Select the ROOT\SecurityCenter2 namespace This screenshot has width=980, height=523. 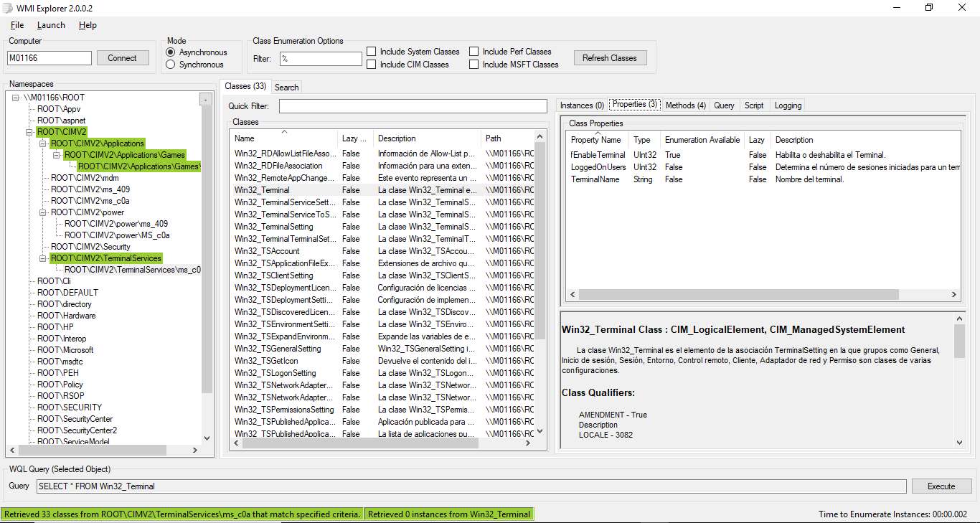coord(77,430)
